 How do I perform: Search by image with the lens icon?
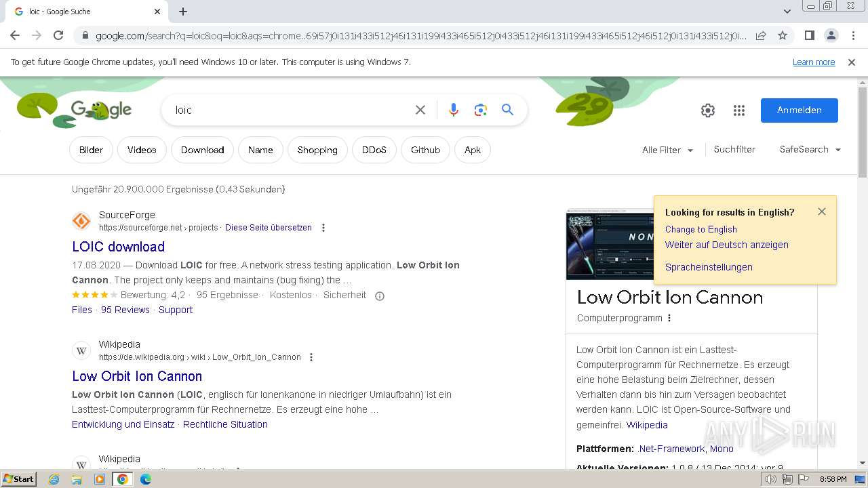click(481, 110)
